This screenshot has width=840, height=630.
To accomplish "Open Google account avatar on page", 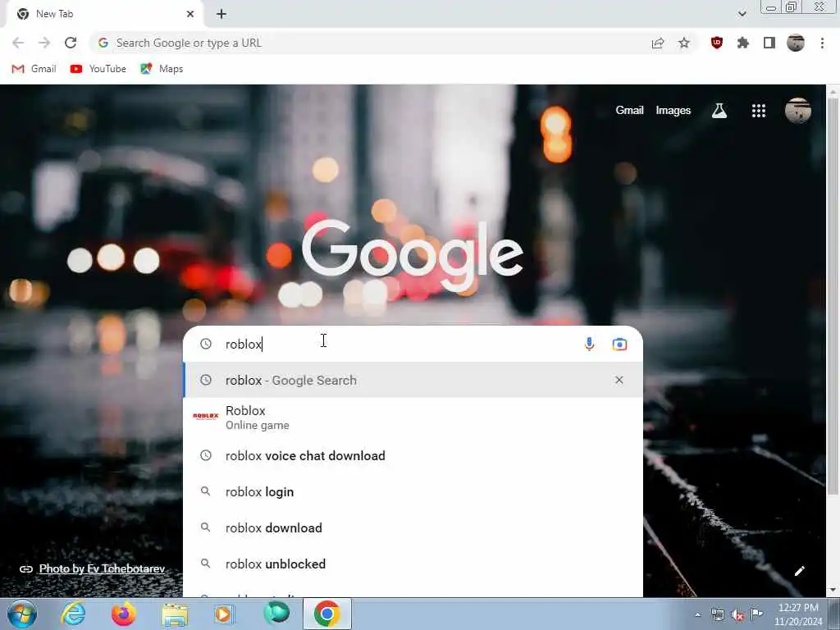I will (797, 111).
